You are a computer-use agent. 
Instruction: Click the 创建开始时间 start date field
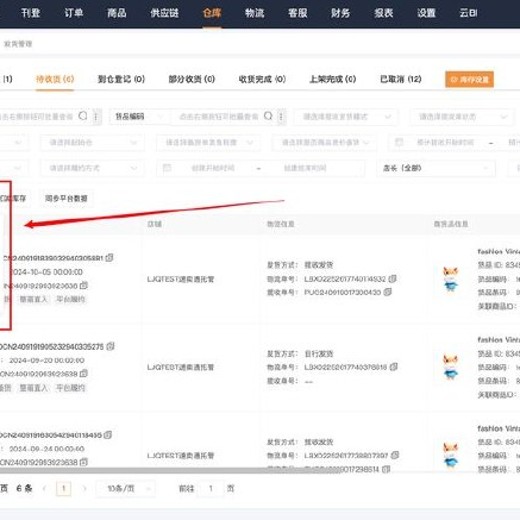(x=213, y=168)
